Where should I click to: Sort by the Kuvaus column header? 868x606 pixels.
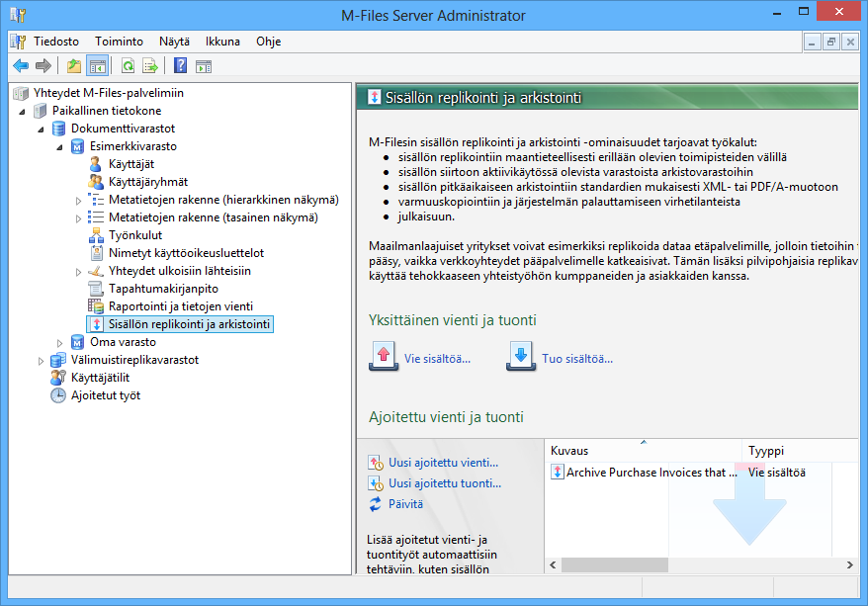[x=644, y=451]
